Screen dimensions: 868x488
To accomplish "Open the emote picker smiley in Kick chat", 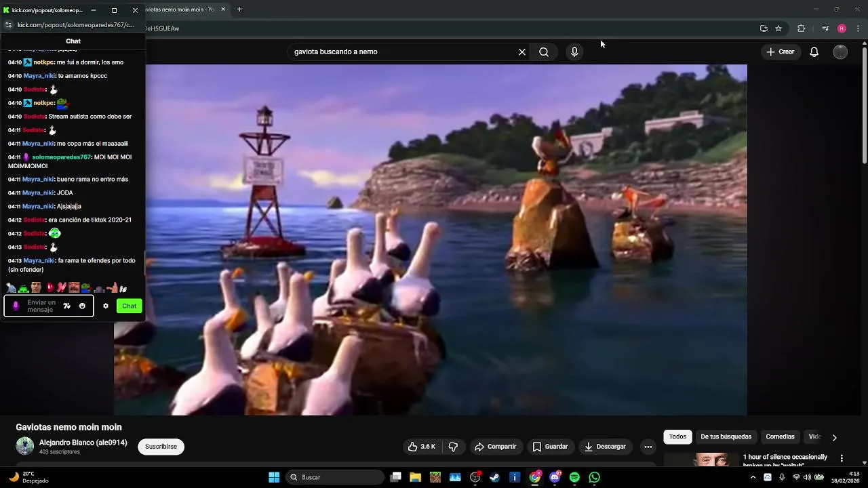I will tap(82, 306).
